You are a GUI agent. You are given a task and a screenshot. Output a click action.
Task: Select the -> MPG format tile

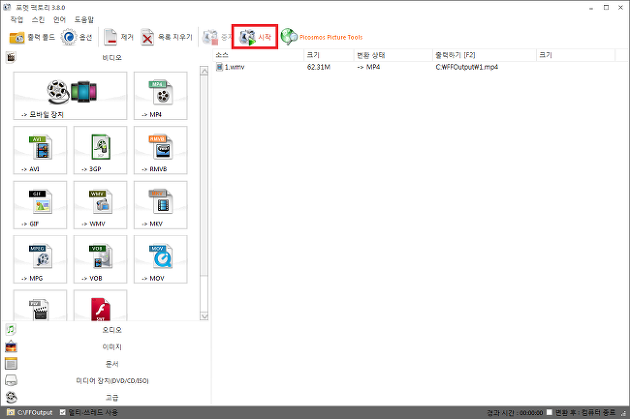(40, 260)
